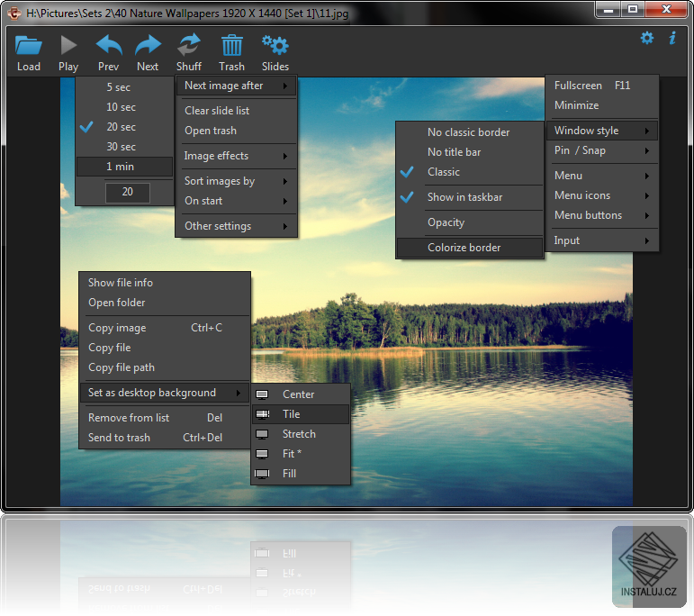Expand the Image effects submenu
This screenshot has height=616, width=694.
click(x=237, y=156)
